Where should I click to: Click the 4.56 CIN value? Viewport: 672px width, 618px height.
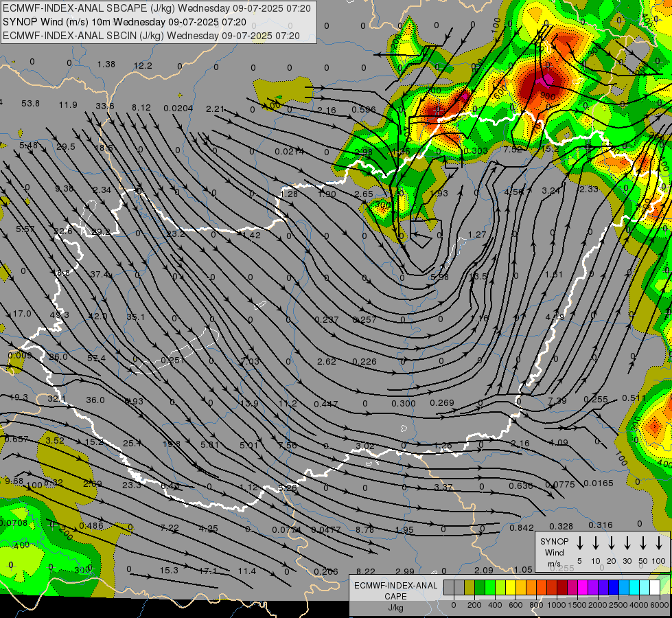click(x=514, y=192)
